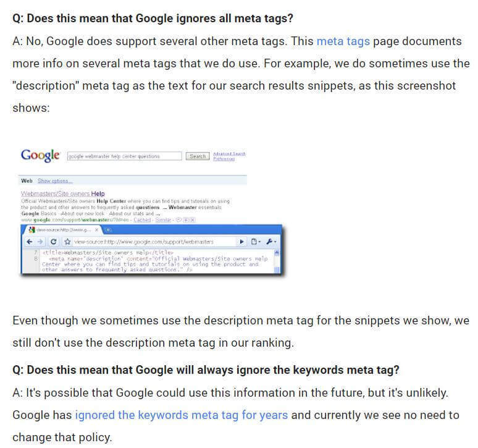Click the bookmark star icon
The image size is (478, 448).
(x=67, y=242)
